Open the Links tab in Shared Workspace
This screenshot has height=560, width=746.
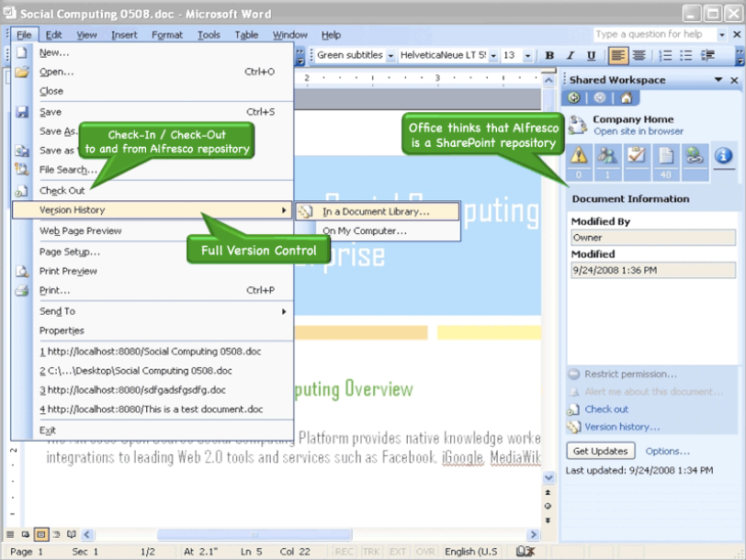click(x=695, y=162)
